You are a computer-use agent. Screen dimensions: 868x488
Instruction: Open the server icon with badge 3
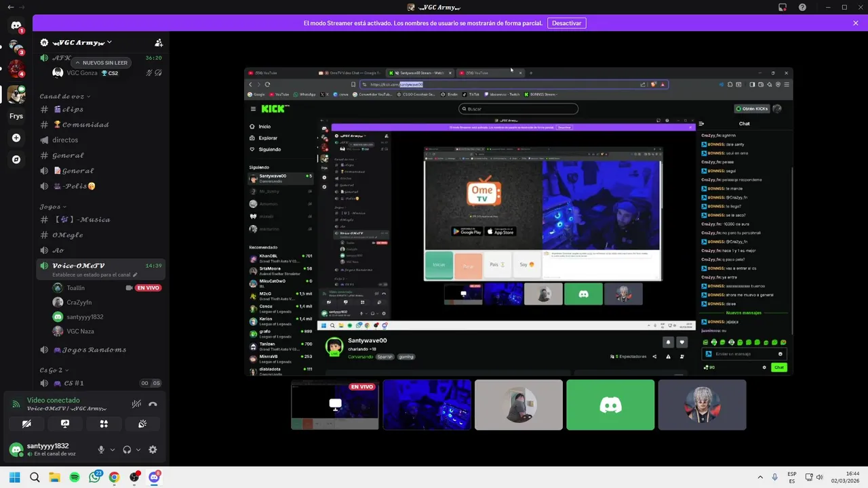pyautogui.click(x=16, y=47)
